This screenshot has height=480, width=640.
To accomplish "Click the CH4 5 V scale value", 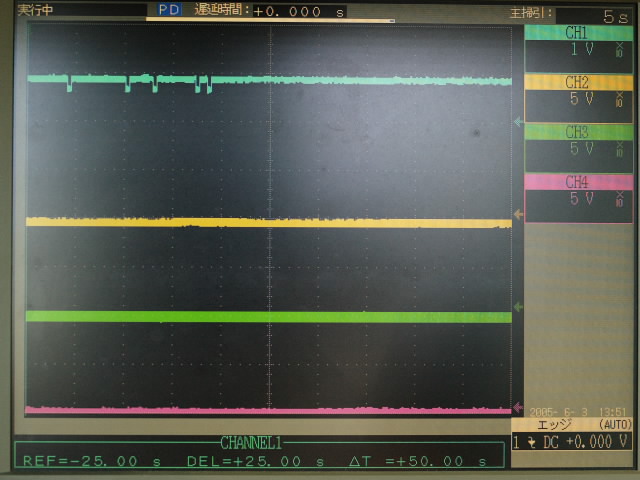I will (580, 199).
